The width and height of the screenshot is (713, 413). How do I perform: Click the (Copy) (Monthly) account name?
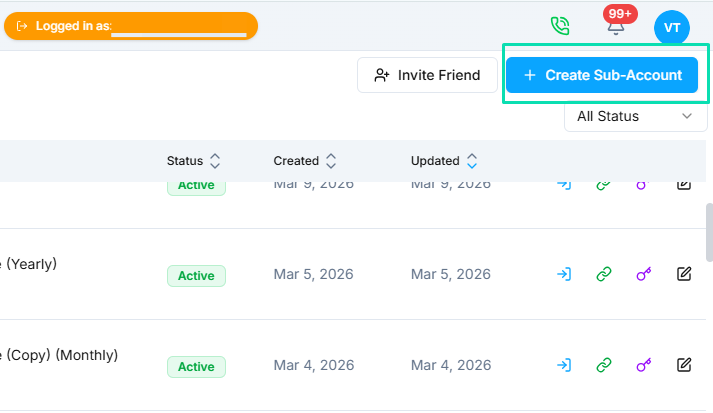[59, 355]
